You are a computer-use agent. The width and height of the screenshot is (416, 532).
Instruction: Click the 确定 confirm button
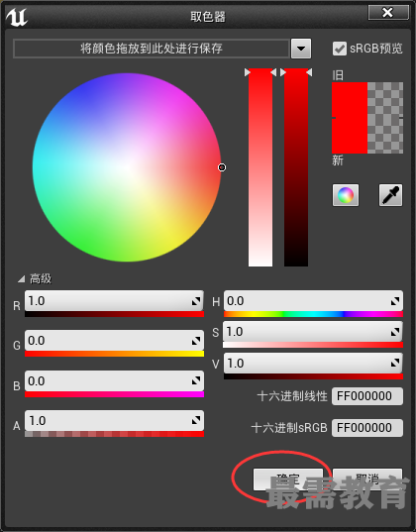click(288, 479)
